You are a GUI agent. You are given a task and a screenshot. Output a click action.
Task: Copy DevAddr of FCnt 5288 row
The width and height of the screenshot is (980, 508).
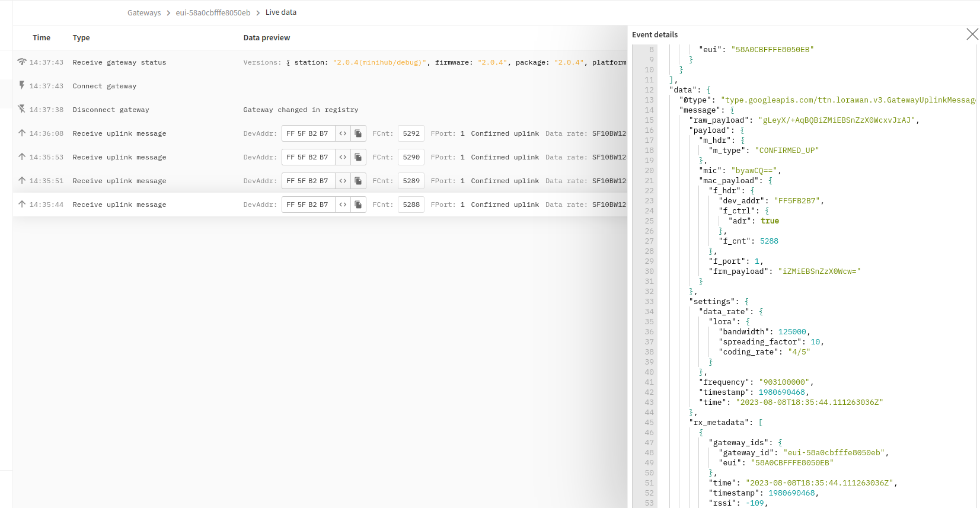pos(358,205)
